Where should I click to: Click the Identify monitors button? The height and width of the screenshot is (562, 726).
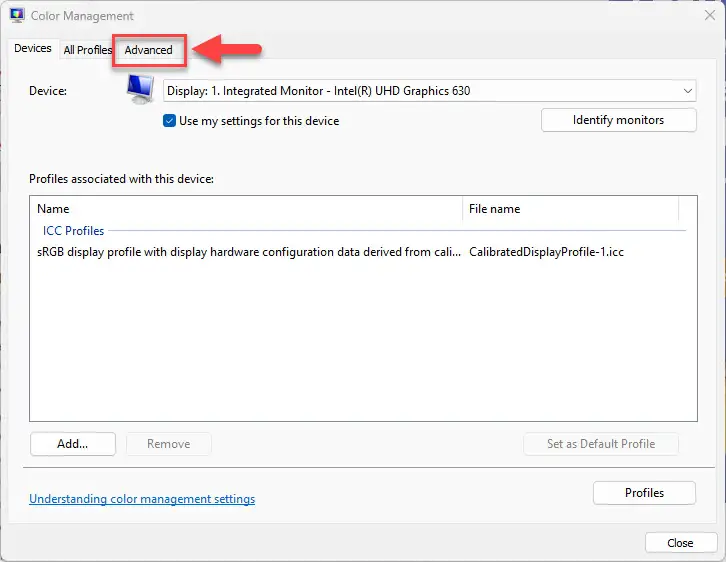click(618, 120)
